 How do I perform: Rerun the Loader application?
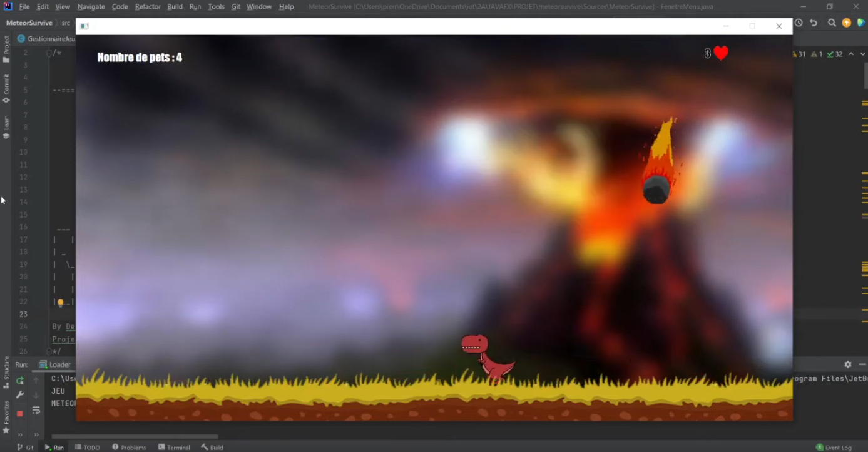19,380
